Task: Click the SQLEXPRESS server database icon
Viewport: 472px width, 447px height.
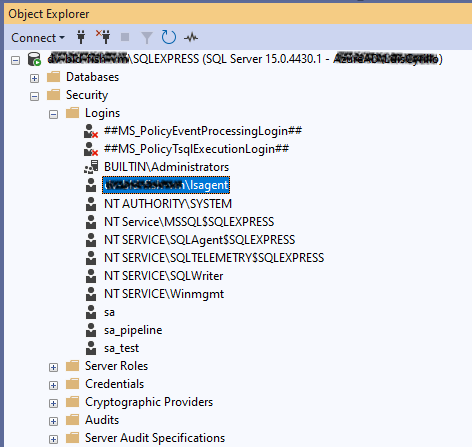Action: [34, 59]
